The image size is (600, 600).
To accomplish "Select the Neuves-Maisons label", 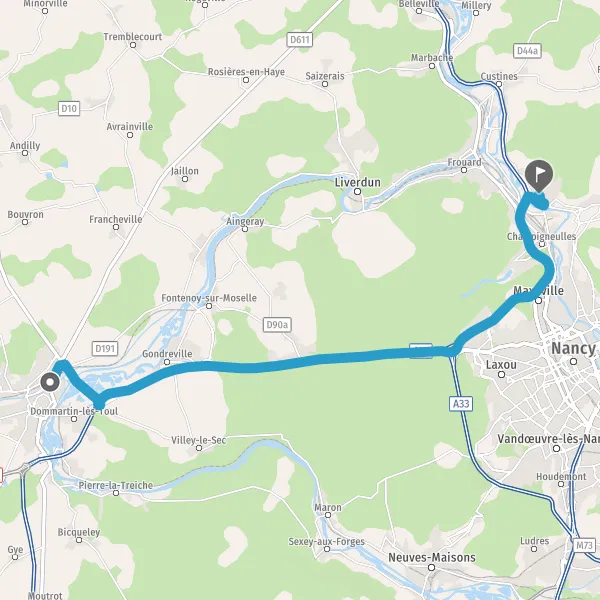I will tap(432, 558).
